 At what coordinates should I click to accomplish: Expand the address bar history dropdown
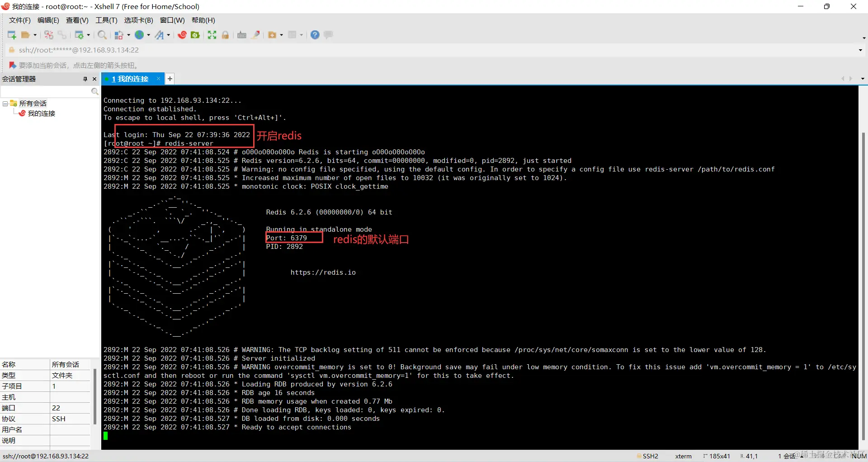point(860,50)
